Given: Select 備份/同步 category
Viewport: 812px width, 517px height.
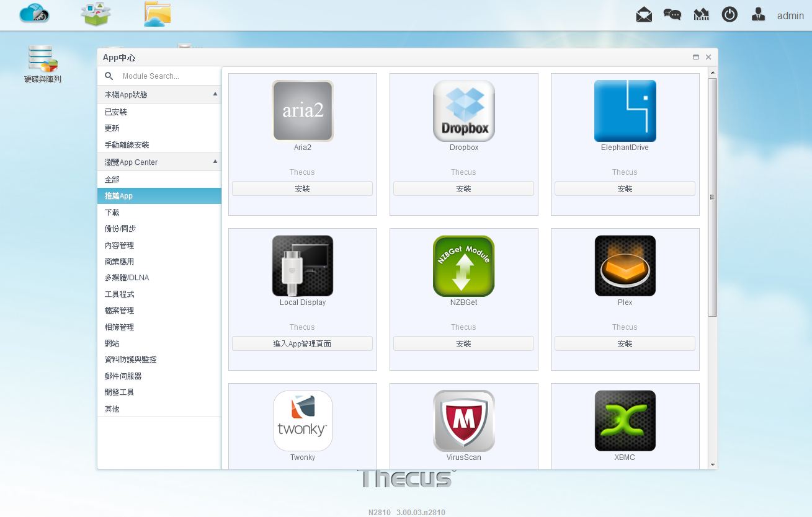Looking at the screenshot, I should click(x=159, y=229).
